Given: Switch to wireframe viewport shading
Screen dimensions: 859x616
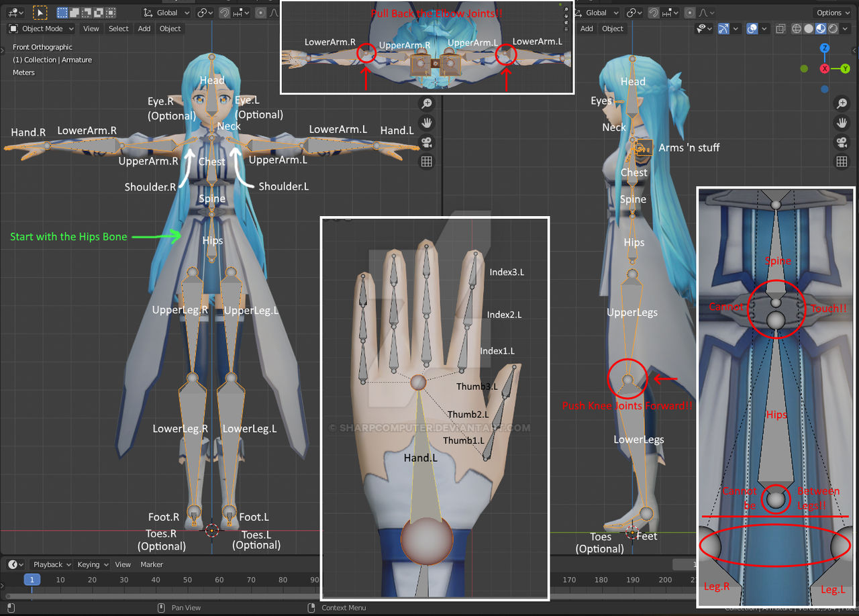Looking at the screenshot, I should pyautogui.click(x=797, y=29).
